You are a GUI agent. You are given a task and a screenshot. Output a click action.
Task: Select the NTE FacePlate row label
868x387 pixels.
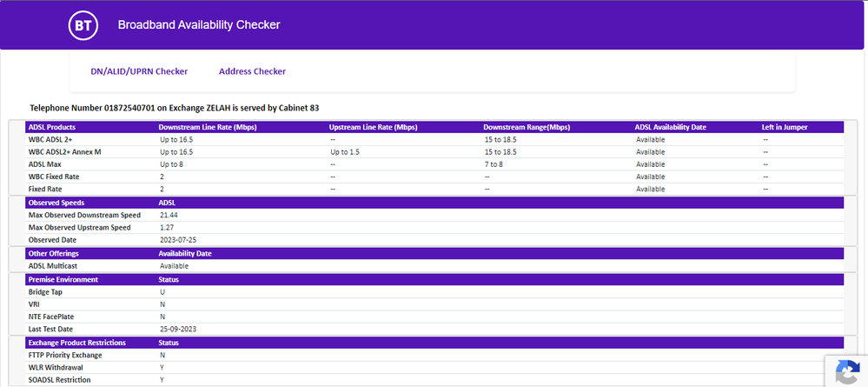tap(51, 317)
